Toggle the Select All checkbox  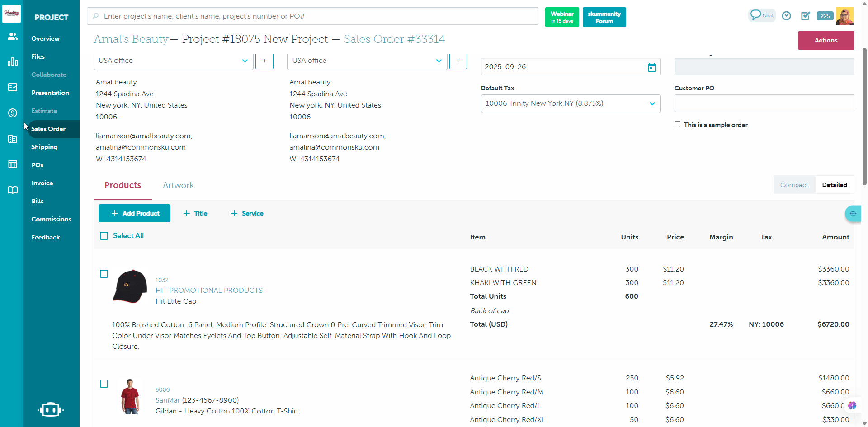(x=104, y=236)
